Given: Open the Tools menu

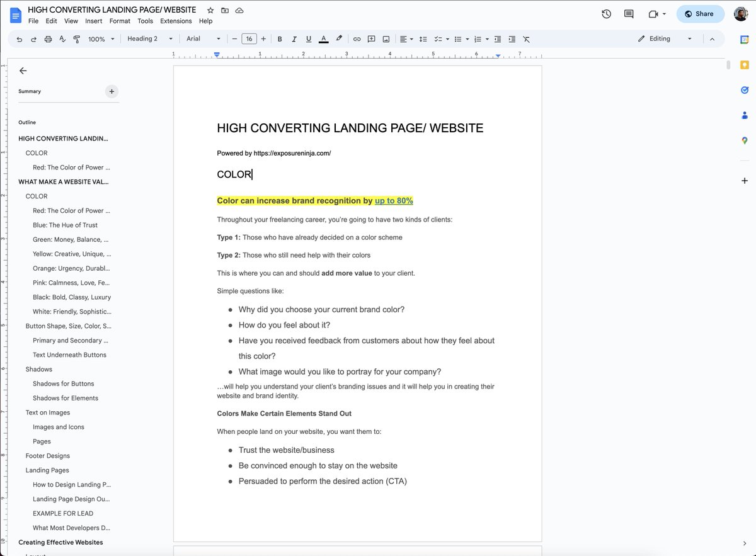Looking at the screenshot, I should click(x=145, y=21).
